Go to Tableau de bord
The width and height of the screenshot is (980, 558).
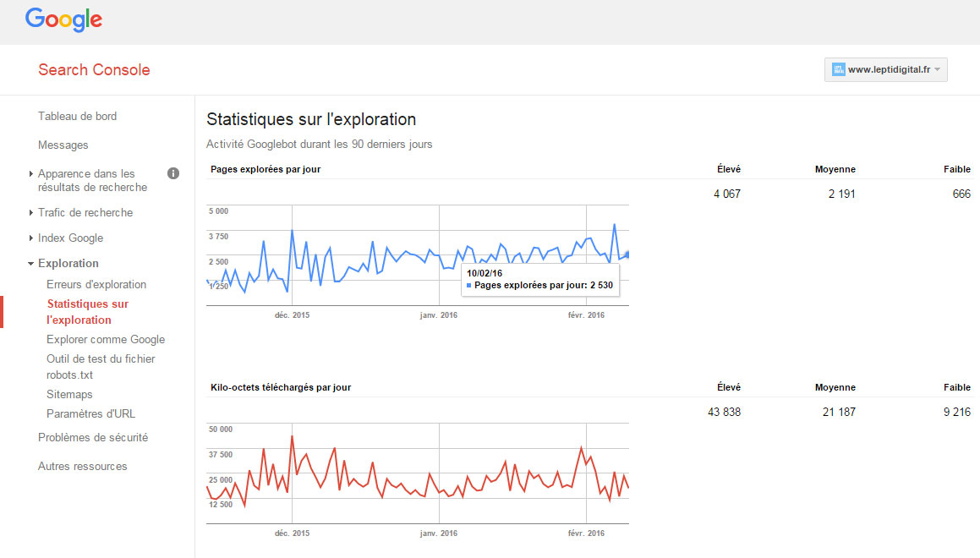(78, 116)
